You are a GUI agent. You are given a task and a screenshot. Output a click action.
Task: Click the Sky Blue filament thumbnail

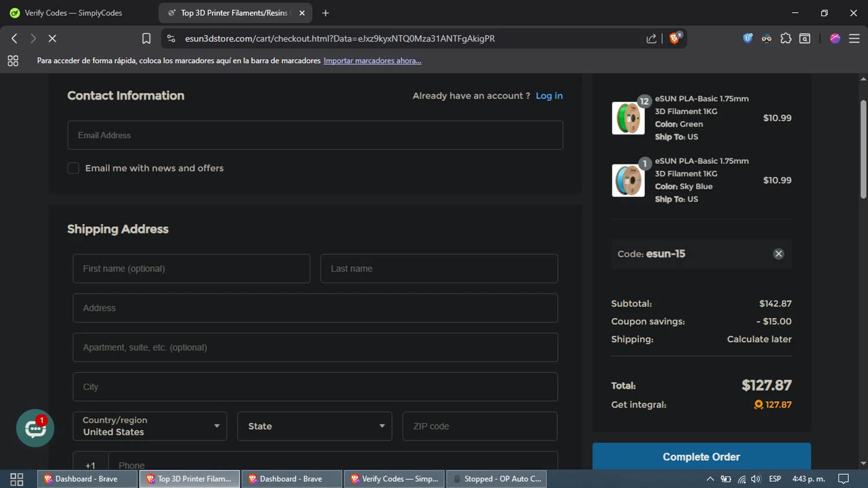628,181
